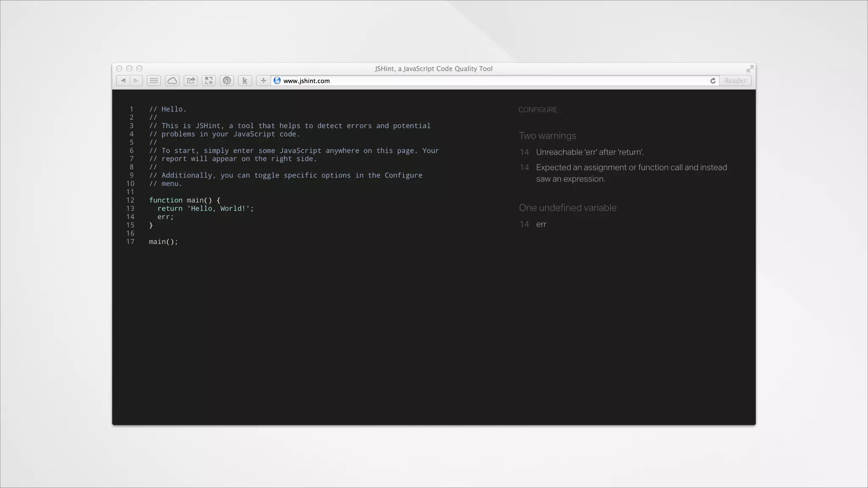Click the expand arrows toolbar icon
This screenshot has width=868, height=488.
(209, 80)
